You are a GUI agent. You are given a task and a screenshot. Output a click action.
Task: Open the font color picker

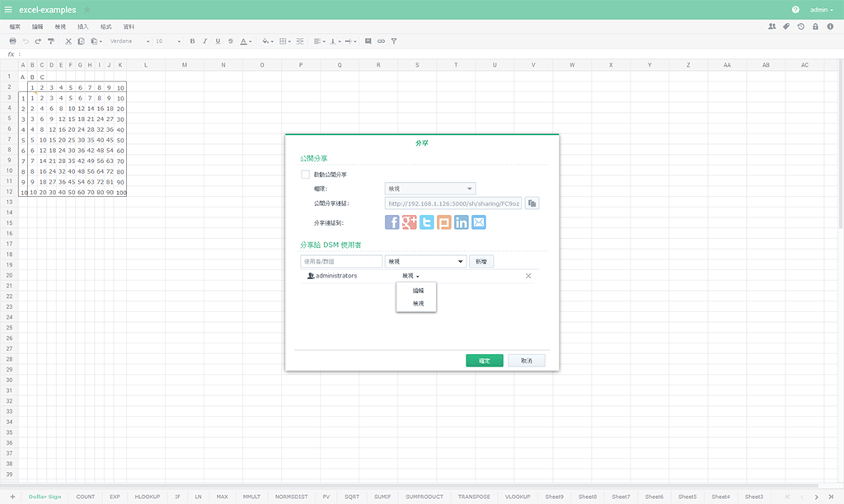[246, 41]
